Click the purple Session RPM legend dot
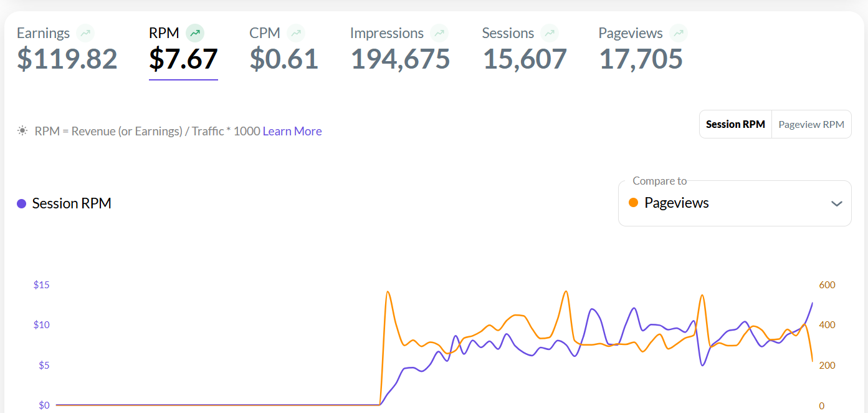 pos(22,203)
